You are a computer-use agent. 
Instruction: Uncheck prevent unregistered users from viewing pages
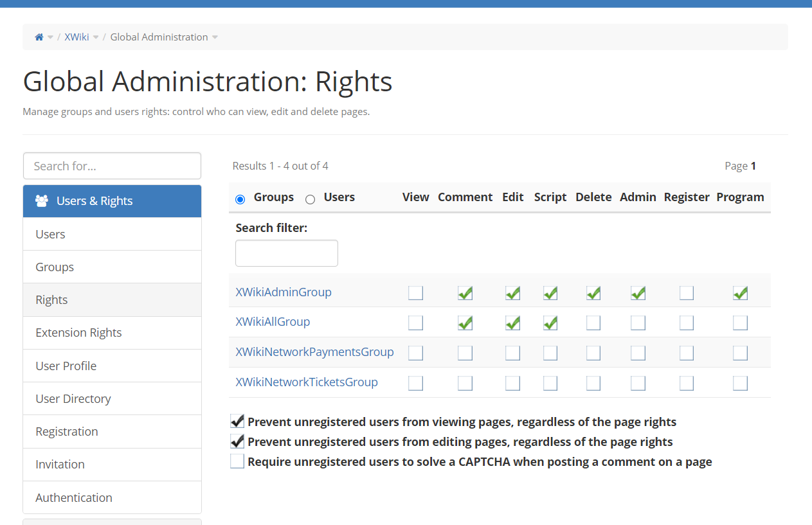(x=237, y=422)
